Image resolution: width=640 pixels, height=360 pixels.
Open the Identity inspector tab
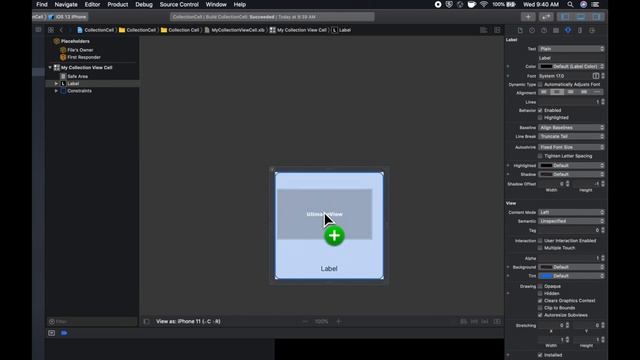pyautogui.click(x=556, y=30)
